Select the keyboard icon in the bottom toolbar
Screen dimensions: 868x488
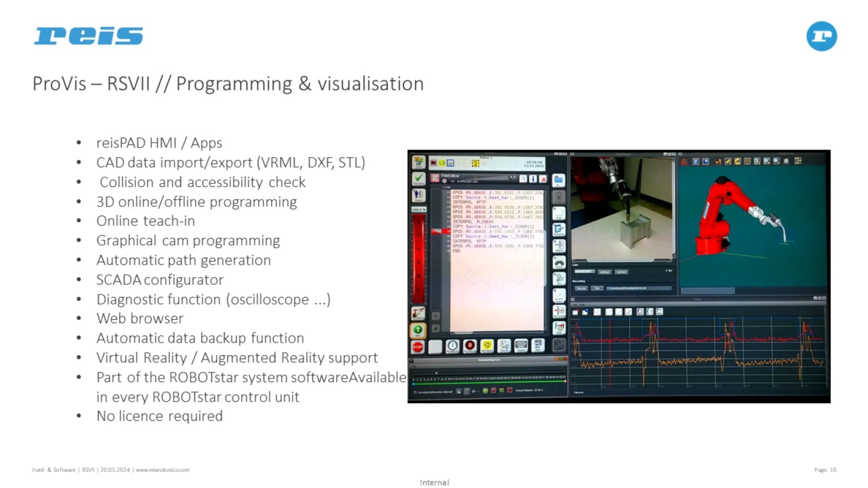pyautogui.click(x=521, y=346)
